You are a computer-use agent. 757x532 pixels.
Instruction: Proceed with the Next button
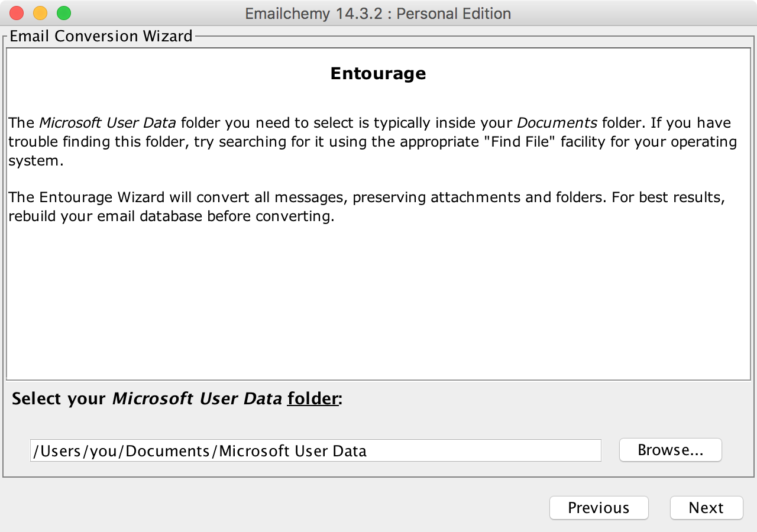pyautogui.click(x=706, y=508)
